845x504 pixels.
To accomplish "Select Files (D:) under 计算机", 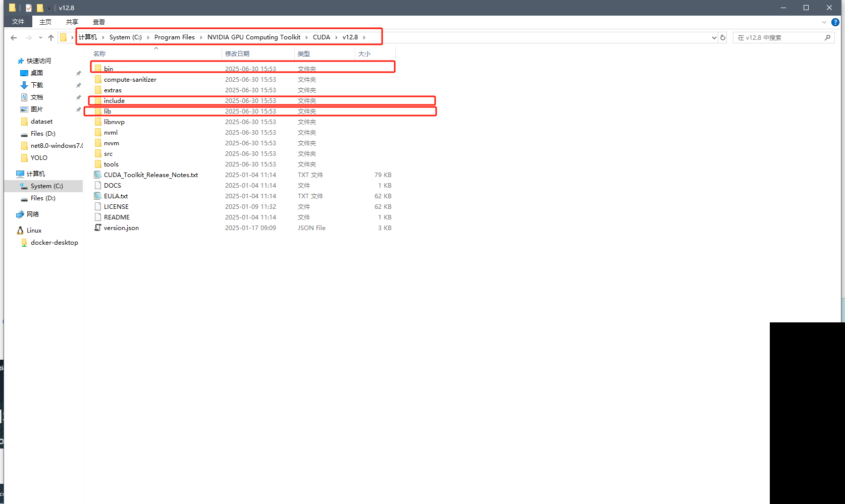I will tap(43, 198).
